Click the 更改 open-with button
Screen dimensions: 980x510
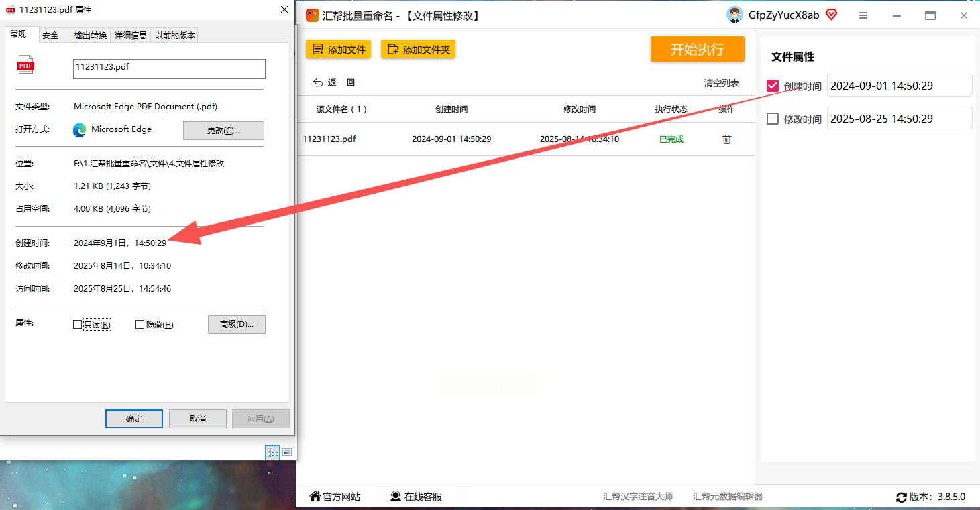pos(223,130)
